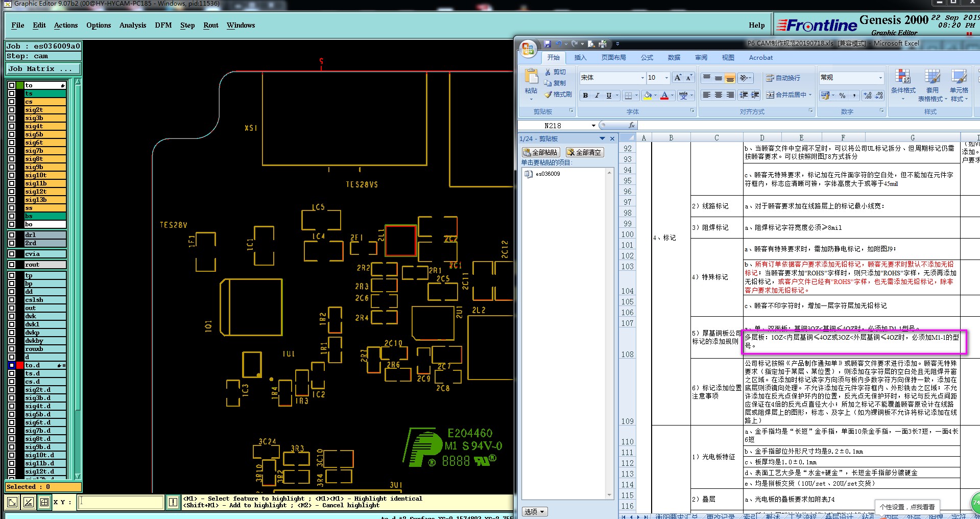Open the Analysis menu in Graphic Editor

point(133,25)
